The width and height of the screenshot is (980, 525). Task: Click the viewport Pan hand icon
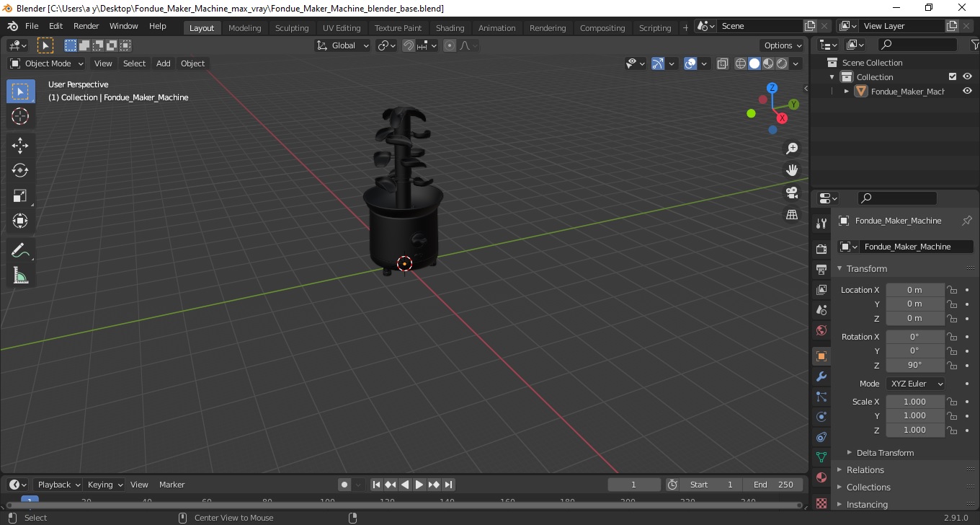click(792, 170)
